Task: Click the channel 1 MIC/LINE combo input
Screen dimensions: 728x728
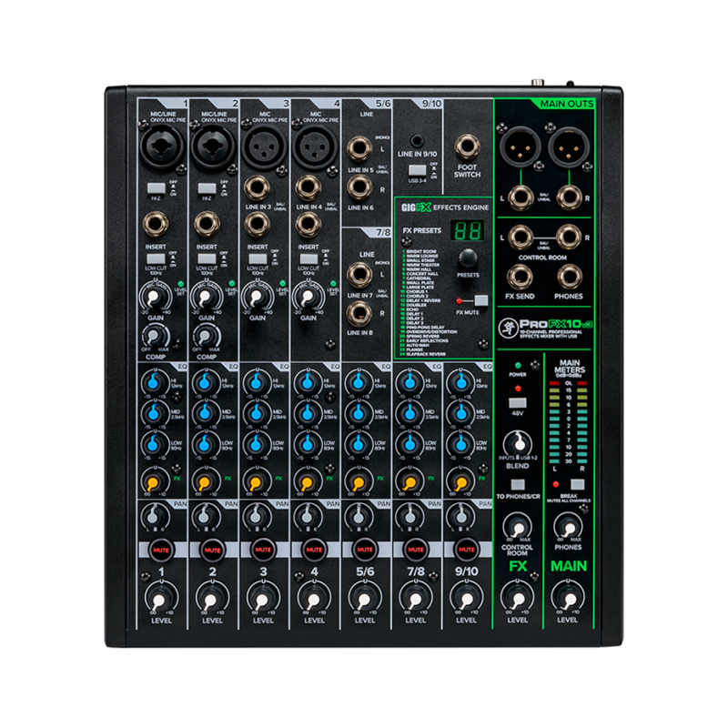Action: point(162,147)
